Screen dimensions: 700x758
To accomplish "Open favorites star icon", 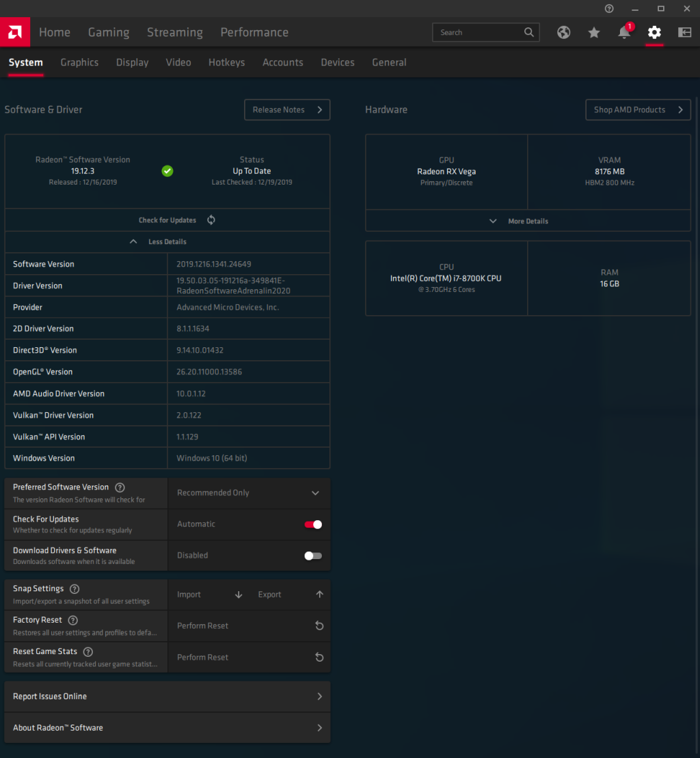I will click(593, 32).
